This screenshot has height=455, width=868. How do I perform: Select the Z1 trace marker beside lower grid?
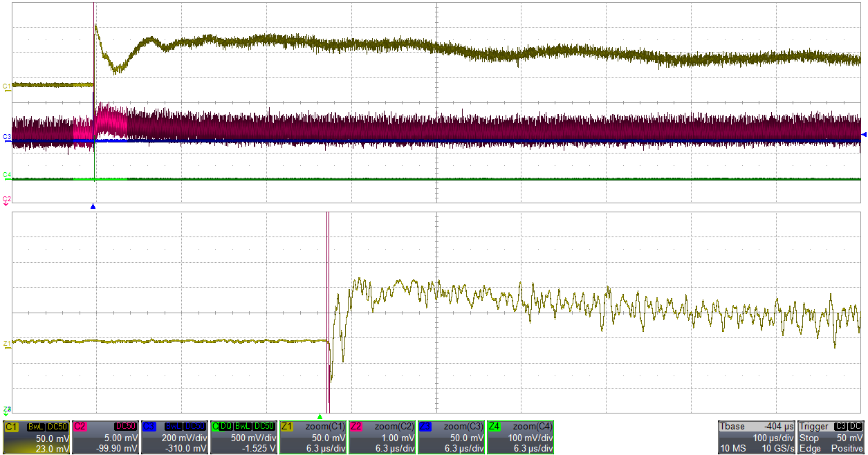pos(6,343)
